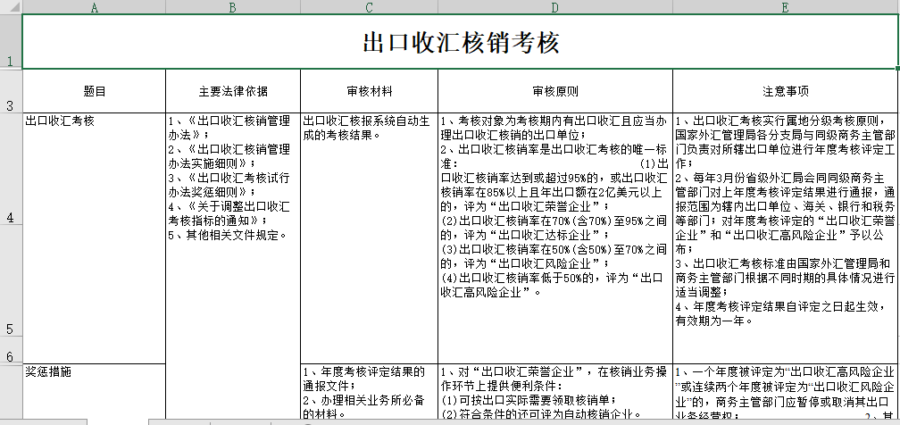The width and height of the screenshot is (900, 425).
Task: Click the title cell 出口收汇核销考核
Action: click(x=460, y=41)
